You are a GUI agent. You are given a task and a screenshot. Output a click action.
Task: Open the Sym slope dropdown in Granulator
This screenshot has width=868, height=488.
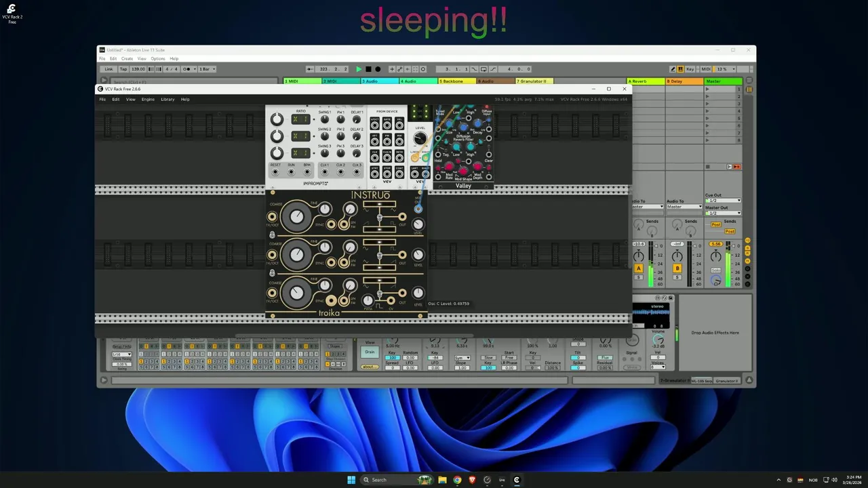(462, 358)
